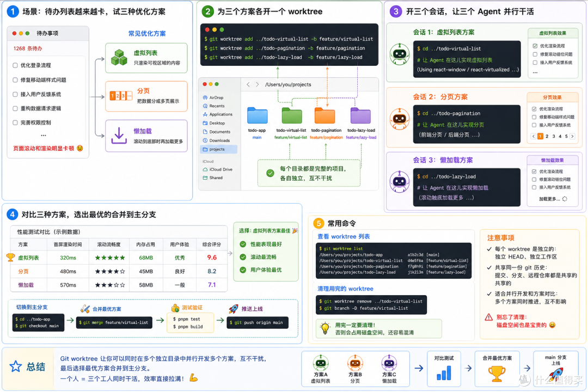The image size is (588, 392).
Task: Click the 分页 optimization card title
Action: coord(143,91)
